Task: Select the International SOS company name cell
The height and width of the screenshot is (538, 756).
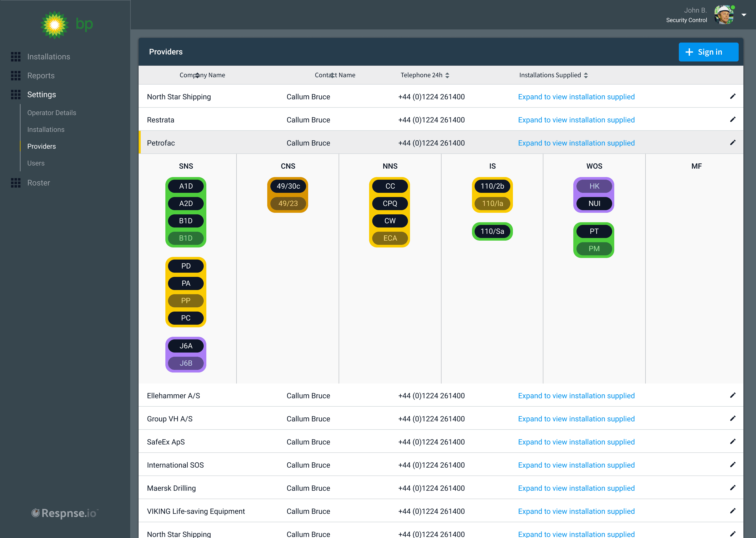Action: click(175, 465)
